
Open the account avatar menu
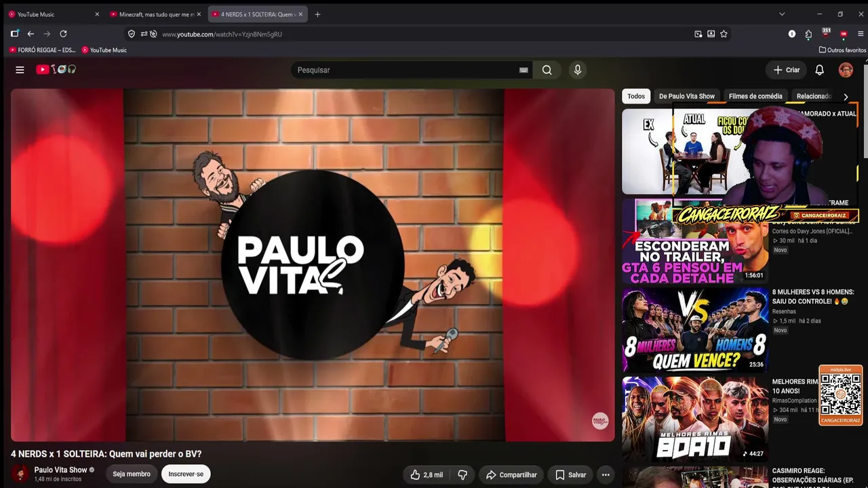846,70
